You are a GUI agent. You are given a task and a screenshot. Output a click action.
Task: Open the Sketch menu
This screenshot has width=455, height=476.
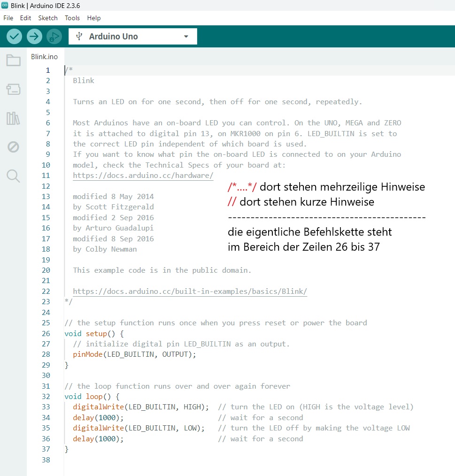48,18
